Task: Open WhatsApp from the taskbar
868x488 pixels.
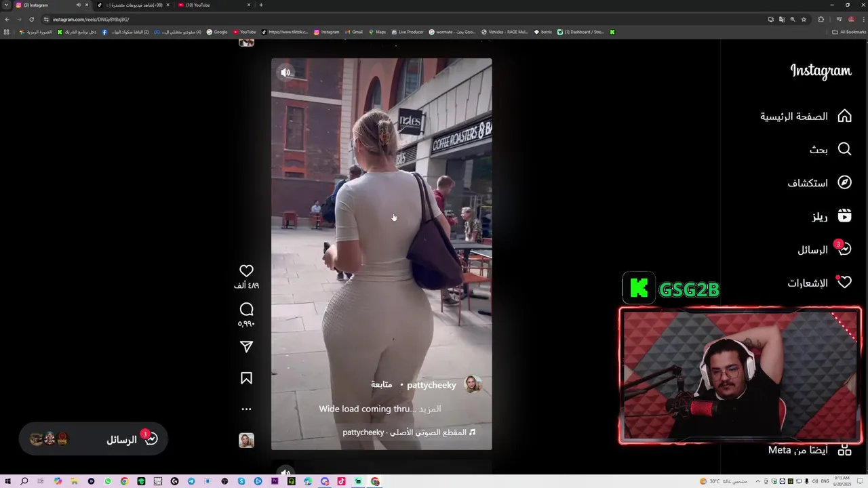Action: (x=108, y=481)
